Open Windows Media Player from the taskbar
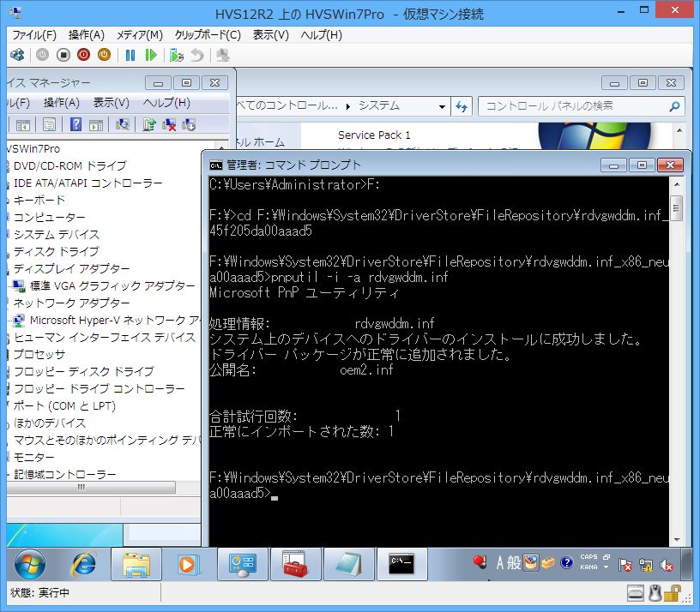Viewport: 700px width, 612px height. click(x=189, y=564)
